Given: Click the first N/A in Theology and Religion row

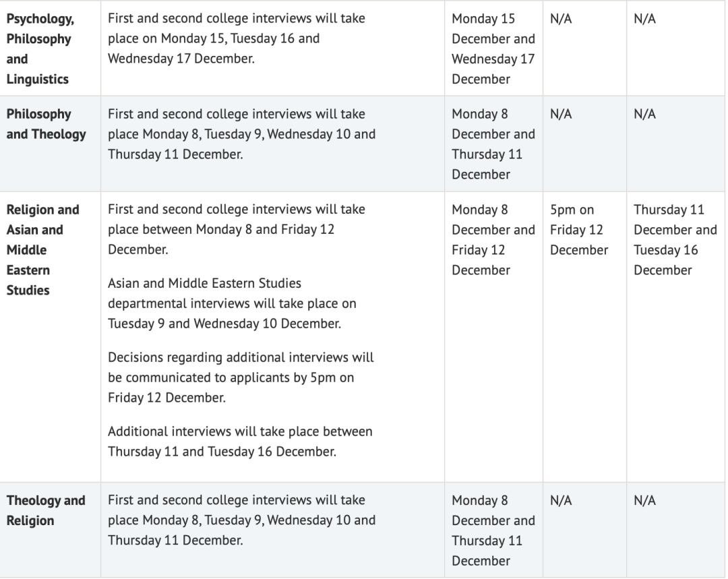Looking at the screenshot, I should 561,501.
